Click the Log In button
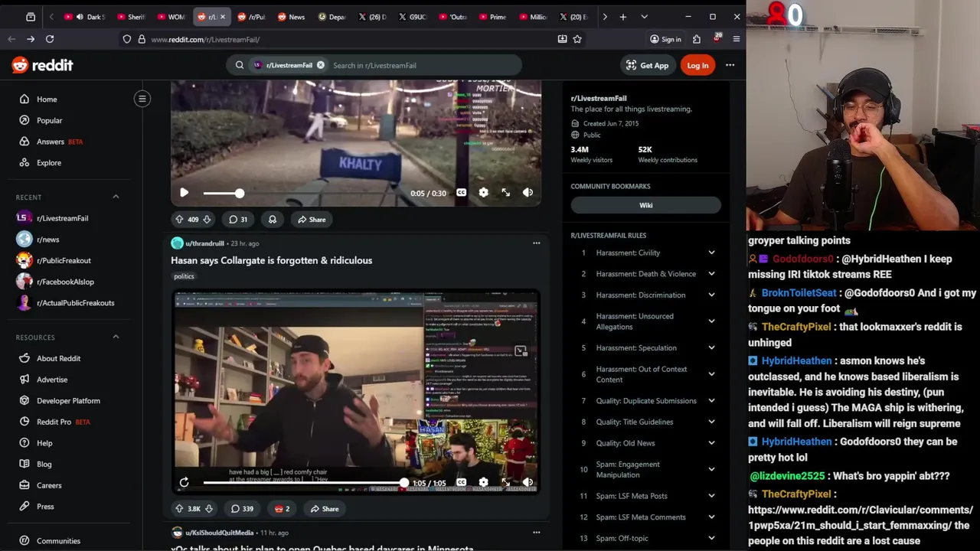The image size is (980, 551). pyautogui.click(x=697, y=65)
